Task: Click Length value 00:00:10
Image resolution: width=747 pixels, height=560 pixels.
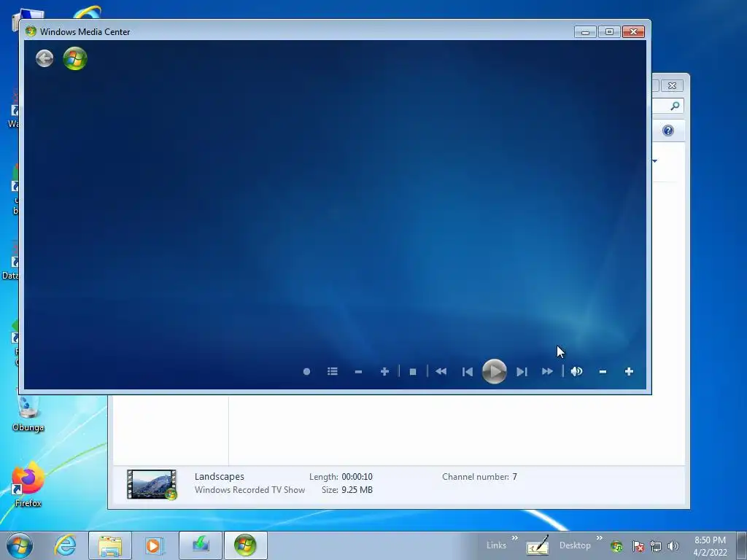Action: 357,477
